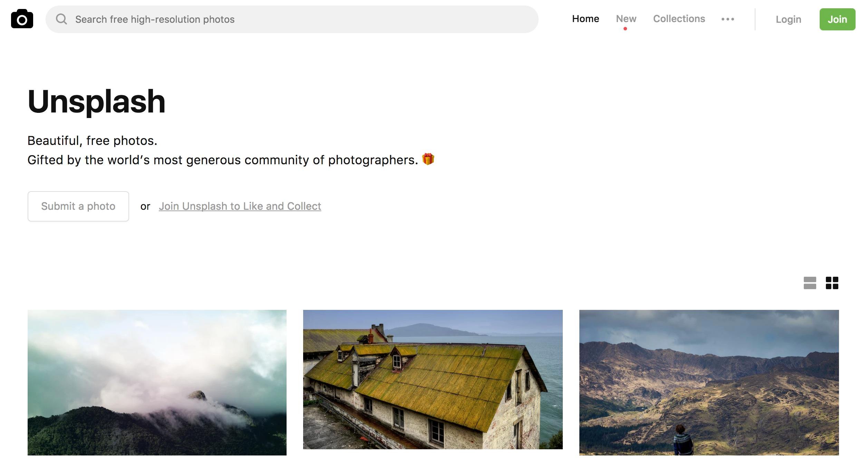Screen dimensions: 868x461
Task: Open the Home nav item
Action: [585, 19]
